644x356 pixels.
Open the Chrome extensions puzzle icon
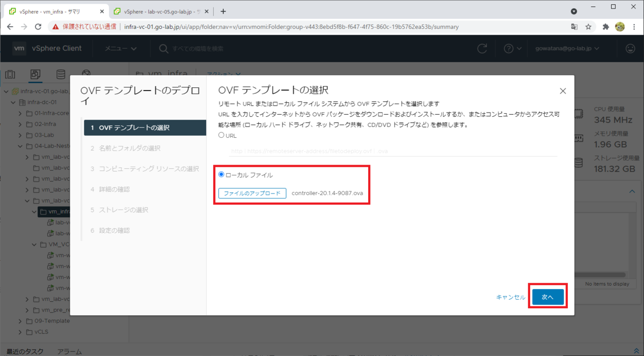[605, 25]
